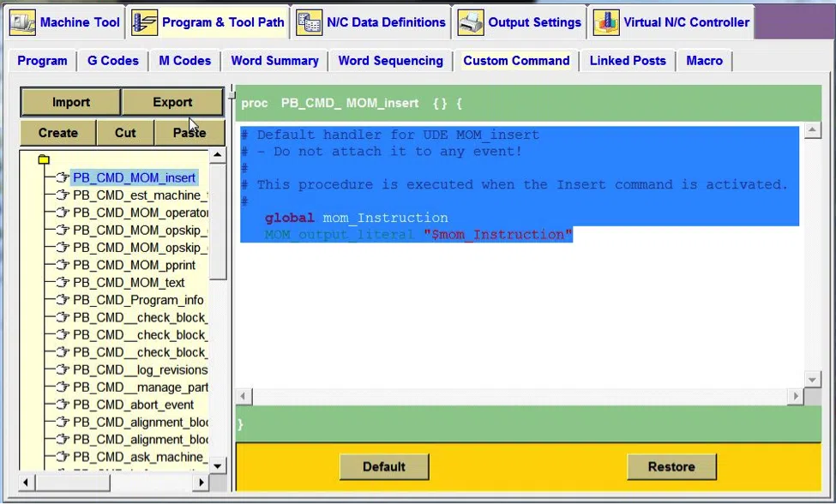The width and height of the screenshot is (836, 504).
Task: Click the Create button
Action: coord(58,133)
